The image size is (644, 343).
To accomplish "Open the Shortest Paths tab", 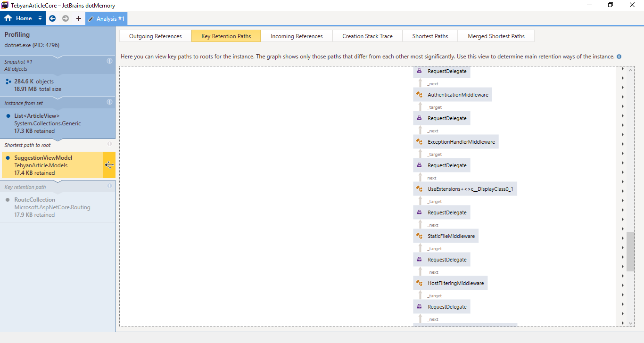I will [x=430, y=36].
